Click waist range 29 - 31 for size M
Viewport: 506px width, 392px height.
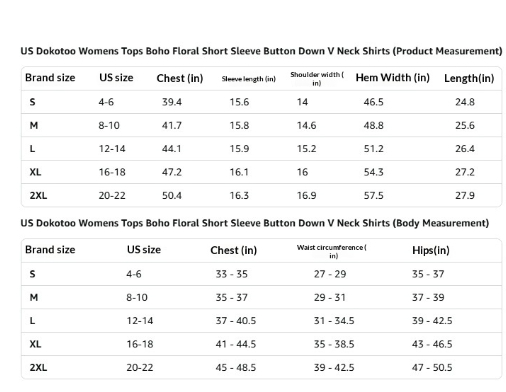[x=329, y=298]
